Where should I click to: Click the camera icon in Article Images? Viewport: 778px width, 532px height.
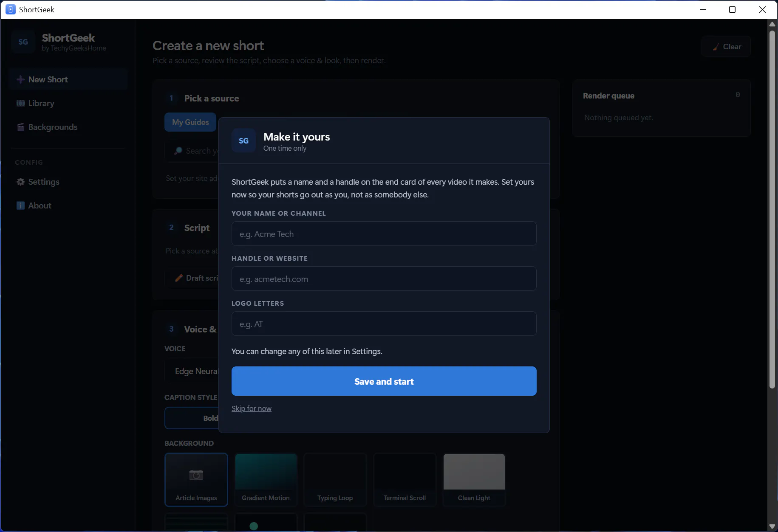[196, 474]
